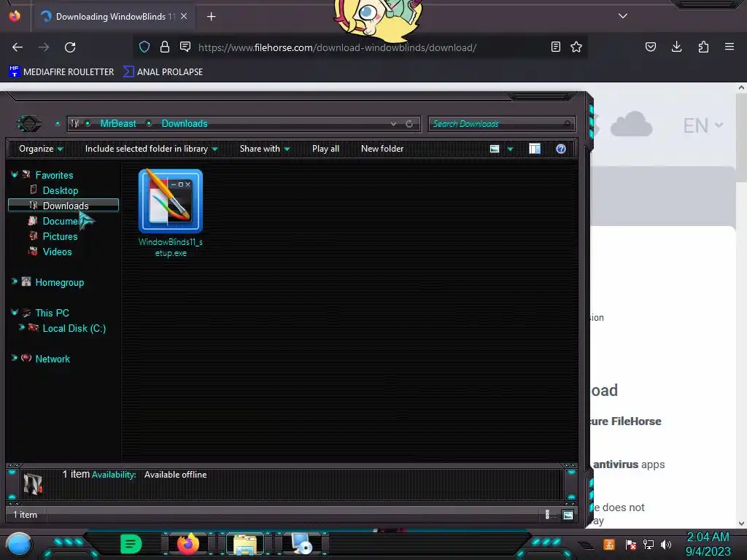Refresh the Explorer folder view
The height and width of the screenshot is (560, 747).
(x=409, y=124)
